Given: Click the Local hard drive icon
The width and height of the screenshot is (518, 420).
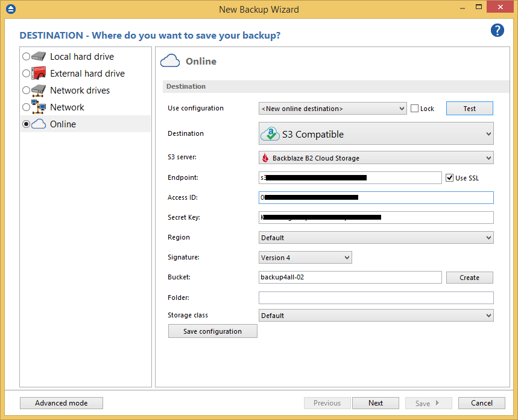Looking at the screenshot, I should click(39, 56).
